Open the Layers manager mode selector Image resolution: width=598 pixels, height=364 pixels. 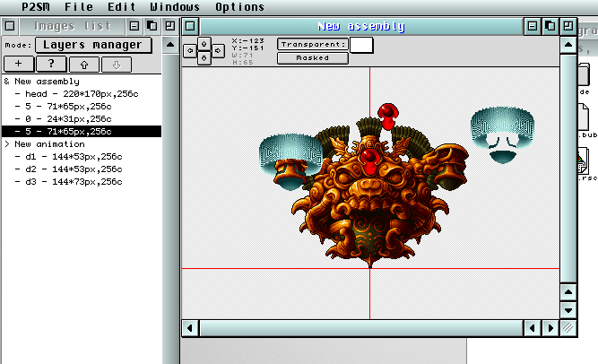click(93, 45)
